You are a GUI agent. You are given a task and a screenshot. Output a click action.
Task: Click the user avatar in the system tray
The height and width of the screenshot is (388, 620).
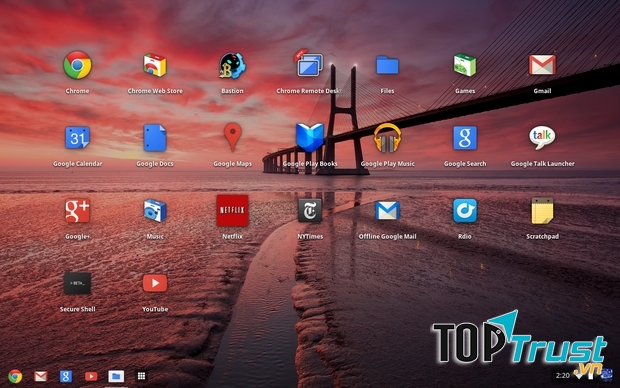coord(607,375)
